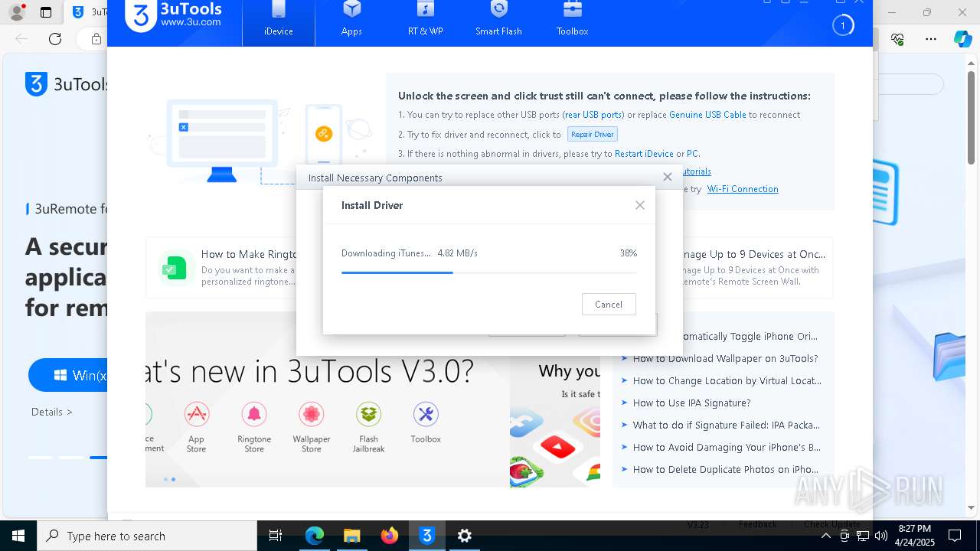
Task: Cancel the iTunes driver download
Action: (609, 304)
